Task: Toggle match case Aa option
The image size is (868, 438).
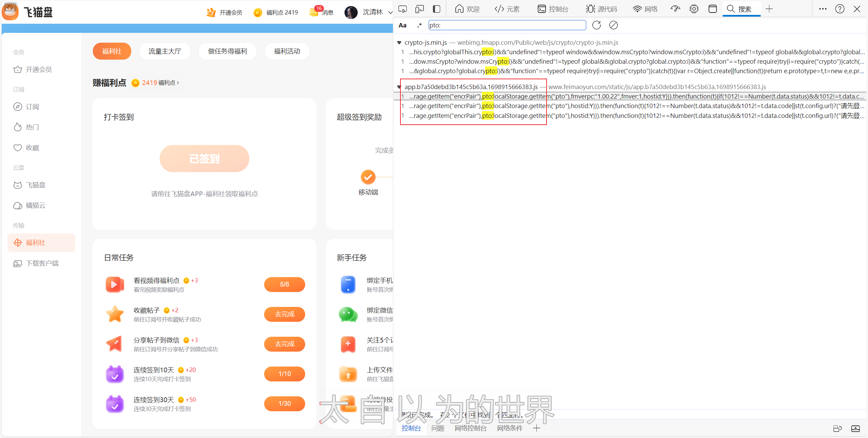Action: [x=402, y=25]
